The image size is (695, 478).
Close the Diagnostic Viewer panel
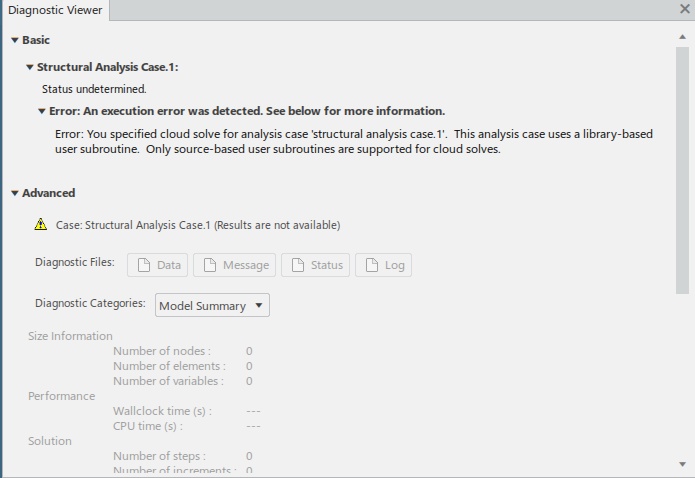pos(685,8)
